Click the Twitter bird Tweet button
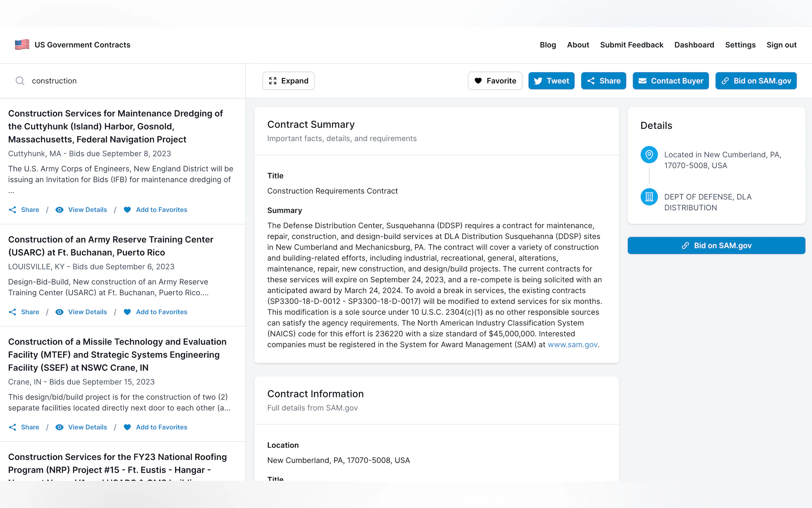The height and width of the screenshot is (508, 812). pos(551,81)
